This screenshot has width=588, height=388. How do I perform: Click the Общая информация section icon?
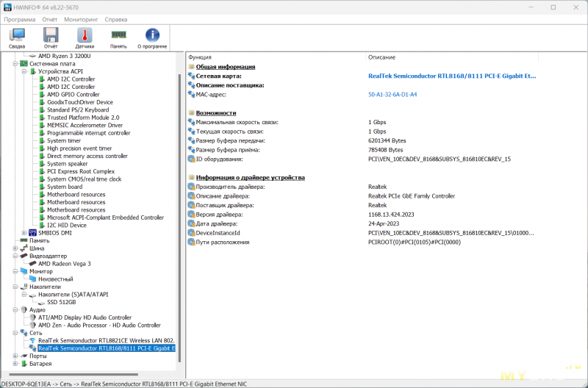[192, 67]
